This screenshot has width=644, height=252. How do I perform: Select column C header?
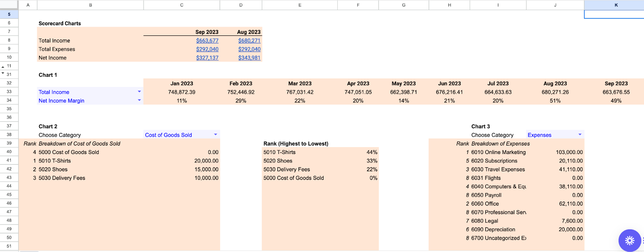182,5
